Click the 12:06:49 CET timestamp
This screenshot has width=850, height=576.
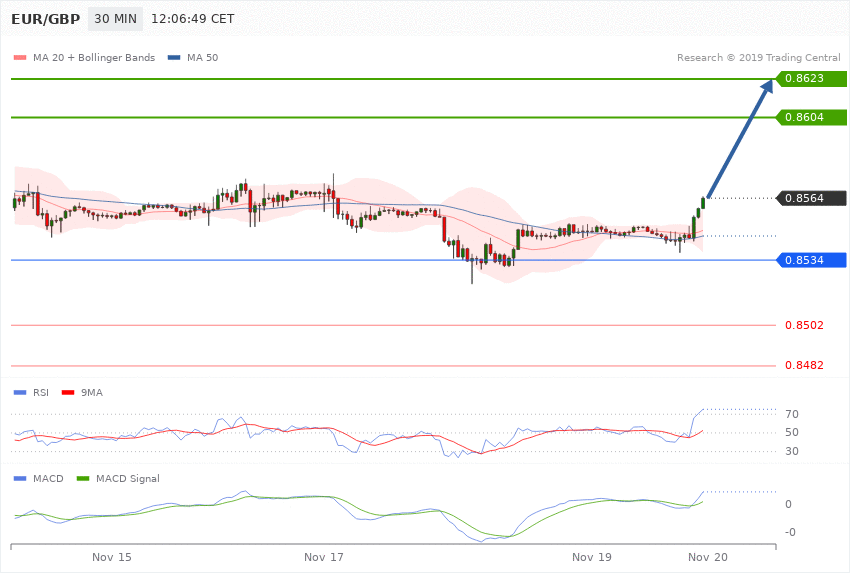click(192, 19)
